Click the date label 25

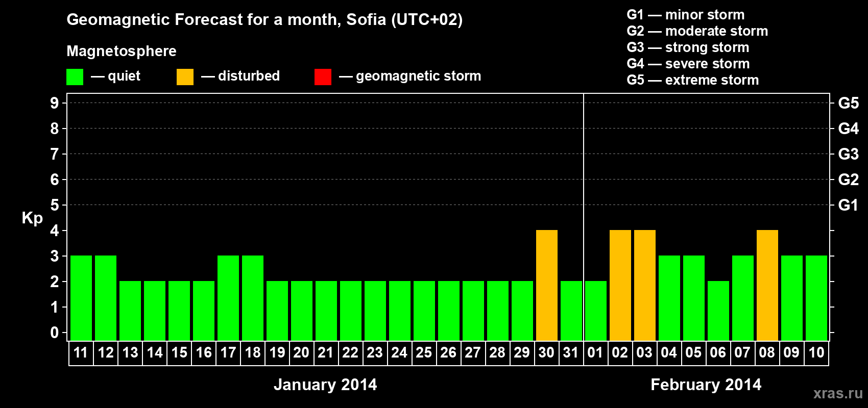424,352
